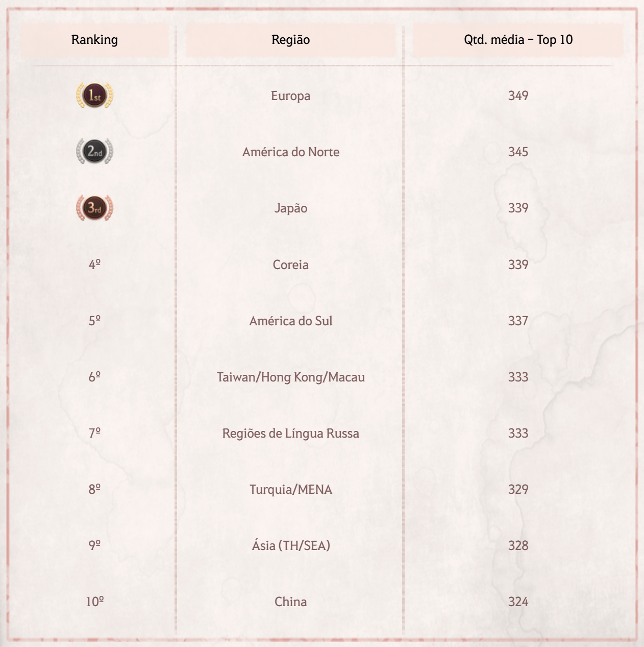Click the 1st place gold medal icon
The width and height of the screenshot is (644, 647).
(94, 95)
